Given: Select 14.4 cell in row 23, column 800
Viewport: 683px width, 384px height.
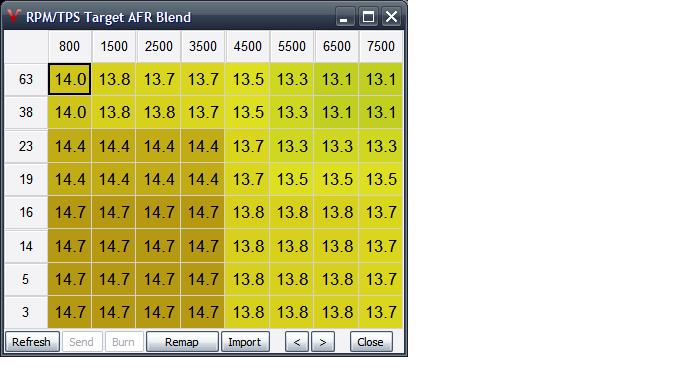Looking at the screenshot, I should [70, 146].
